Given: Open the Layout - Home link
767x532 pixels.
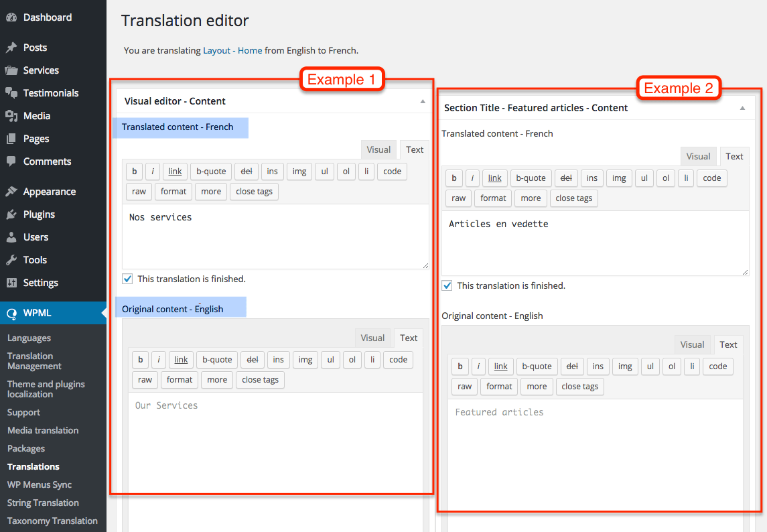Looking at the screenshot, I should point(232,50).
